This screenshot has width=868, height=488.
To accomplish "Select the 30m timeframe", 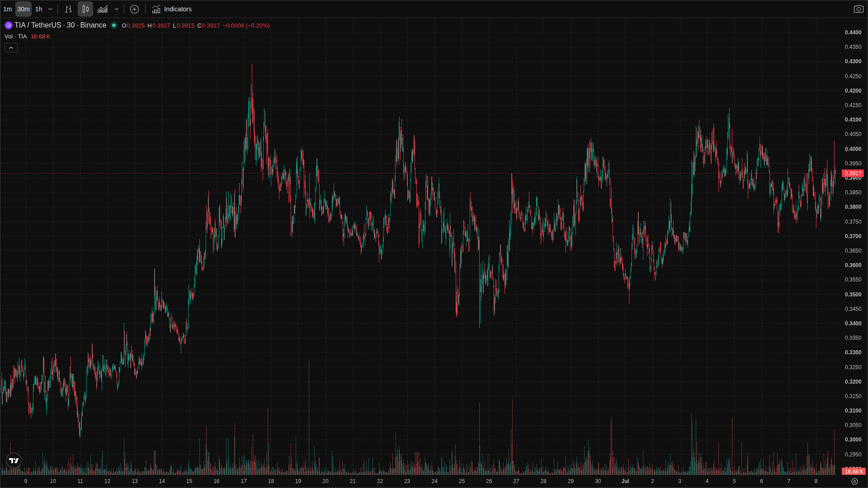I will coord(24,9).
